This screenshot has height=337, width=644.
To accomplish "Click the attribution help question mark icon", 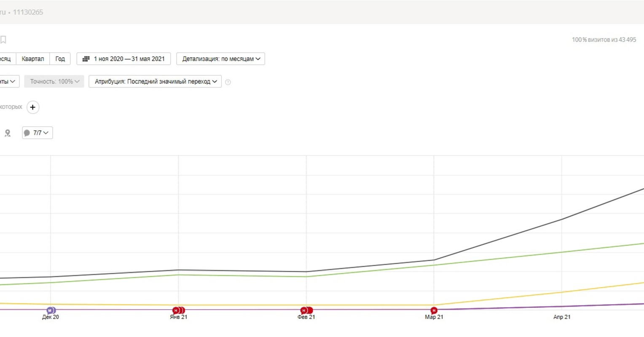I will pyautogui.click(x=228, y=82).
